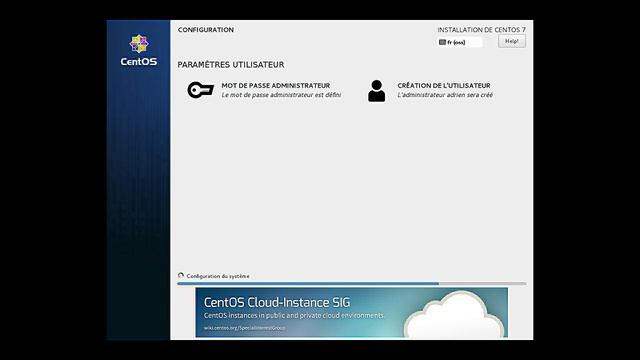Click the installation progress bar
The width and height of the screenshot is (640, 360).
click(x=351, y=283)
